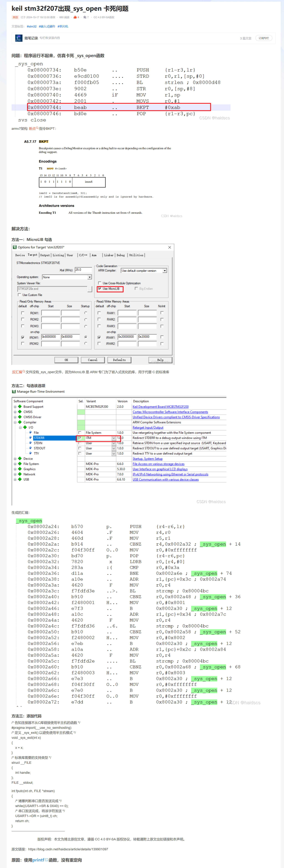Click the 订阅专栏 subscribe button
The image size is (284, 868).
(x=263, y=38)
